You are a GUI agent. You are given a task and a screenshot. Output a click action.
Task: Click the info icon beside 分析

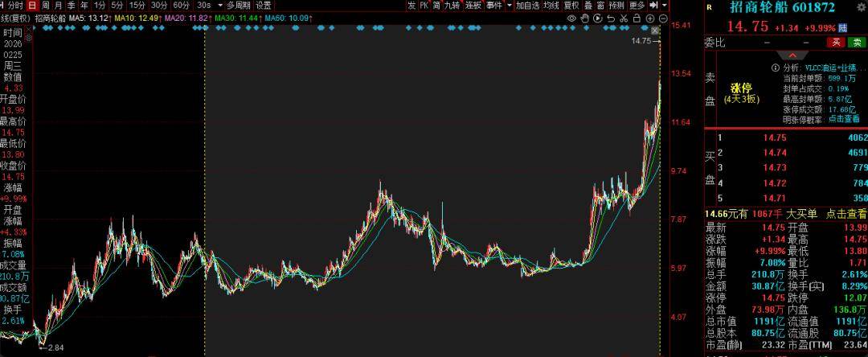tap(775, 68)
